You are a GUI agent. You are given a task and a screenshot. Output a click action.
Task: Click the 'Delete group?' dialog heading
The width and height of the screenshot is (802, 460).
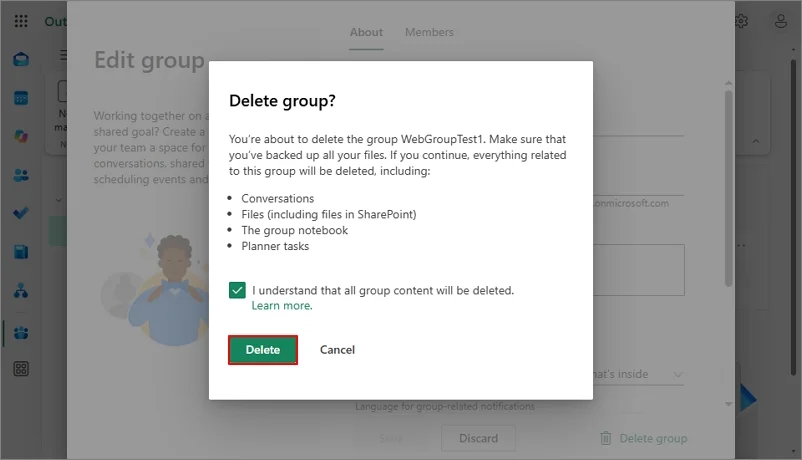coord(282,101)
